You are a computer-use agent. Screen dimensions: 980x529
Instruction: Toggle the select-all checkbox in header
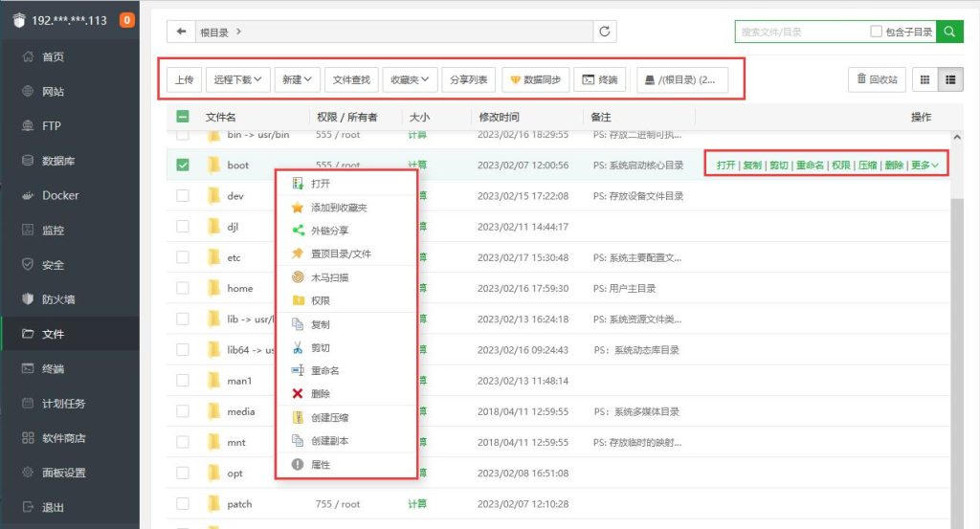183,116
